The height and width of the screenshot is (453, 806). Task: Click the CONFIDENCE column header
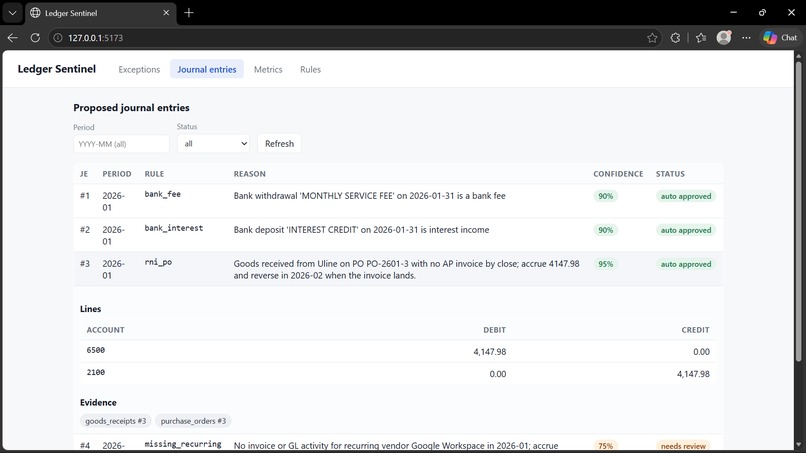618,174
